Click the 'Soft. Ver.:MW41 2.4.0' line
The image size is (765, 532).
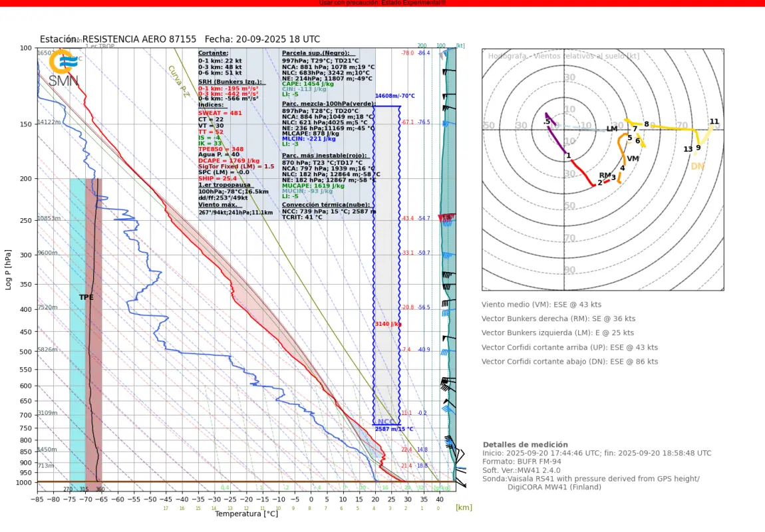point(522,471)
